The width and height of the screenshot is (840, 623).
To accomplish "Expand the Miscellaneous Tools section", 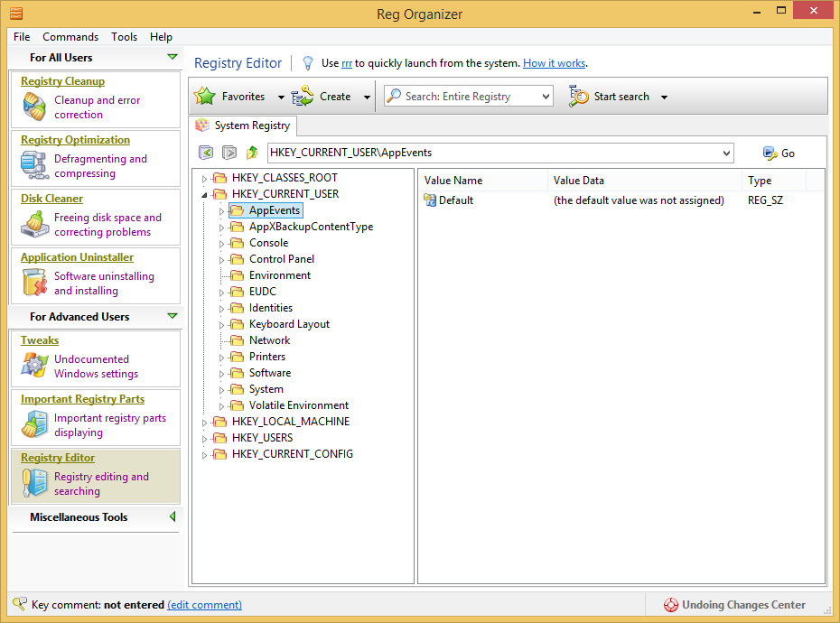I will click(x=172, y=517).
